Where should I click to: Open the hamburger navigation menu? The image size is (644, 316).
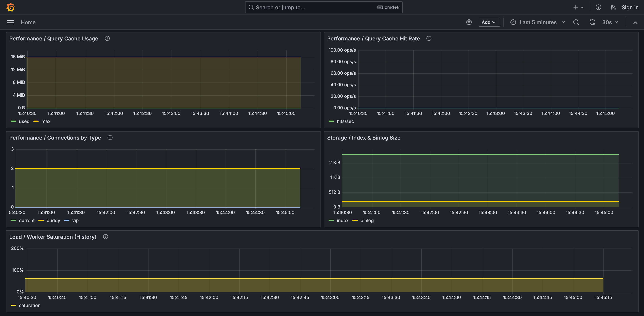pyautogui.click(x=10, y=22)
